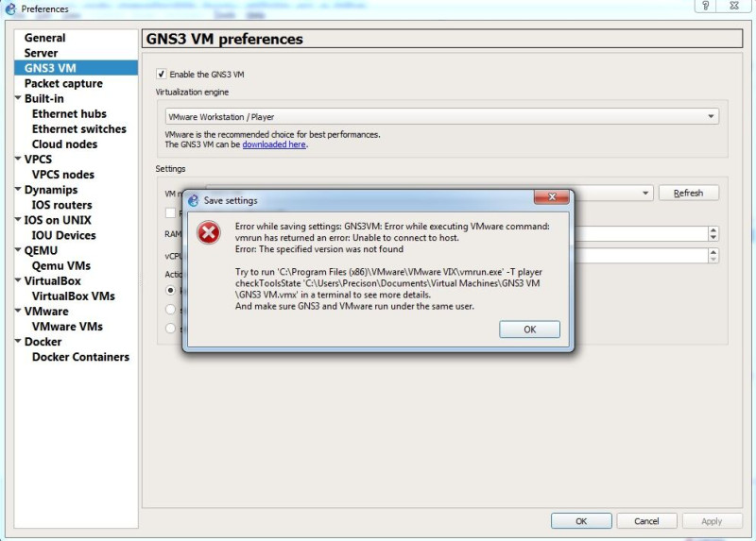This screenshot has height=541, width=756.
Task: Open VirtualBox VMs settings
Action: coord(74,296)
